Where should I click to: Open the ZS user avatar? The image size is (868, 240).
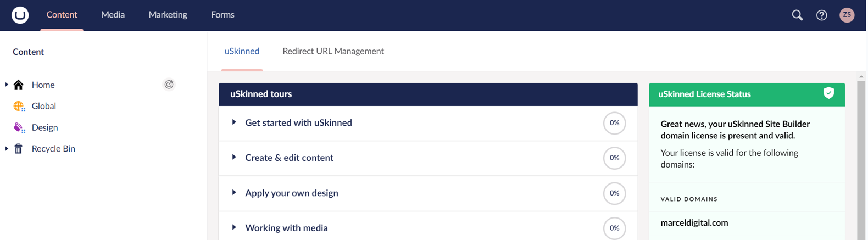pyautogui.click(x=847, y=15)
